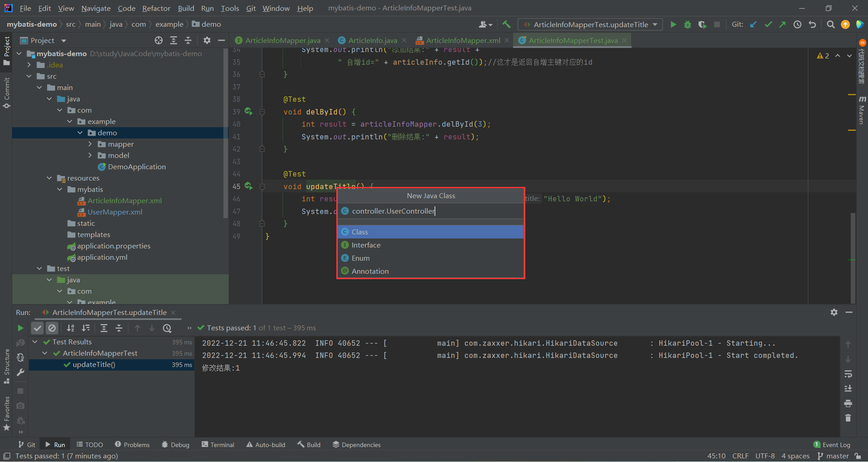Open the Maven side panel
The width and height of the screenshot is (868, 462).
pyautogui.click(x=862, y=110)
